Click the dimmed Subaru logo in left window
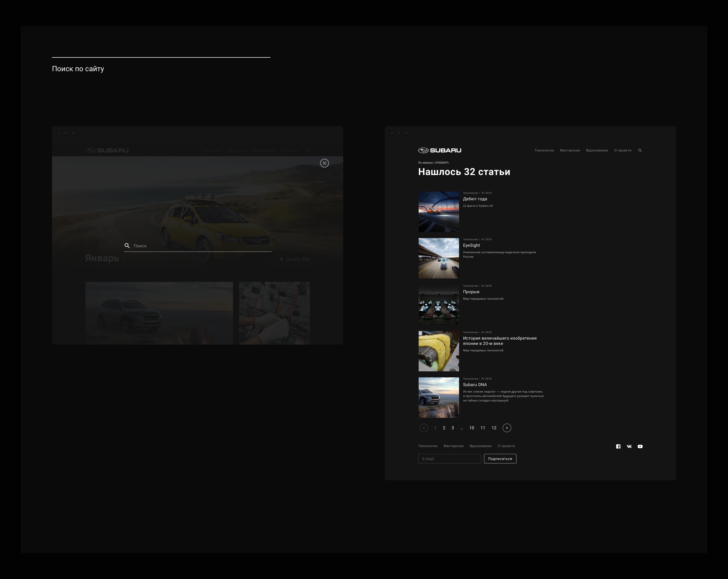Image resolution: width=728 pixels, height=579 pixels. coord(107,150)
